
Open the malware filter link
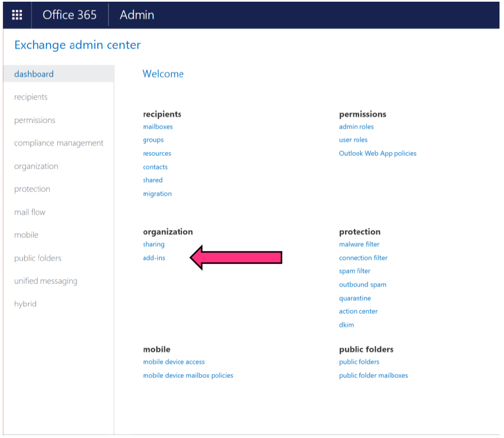(359, 244)
